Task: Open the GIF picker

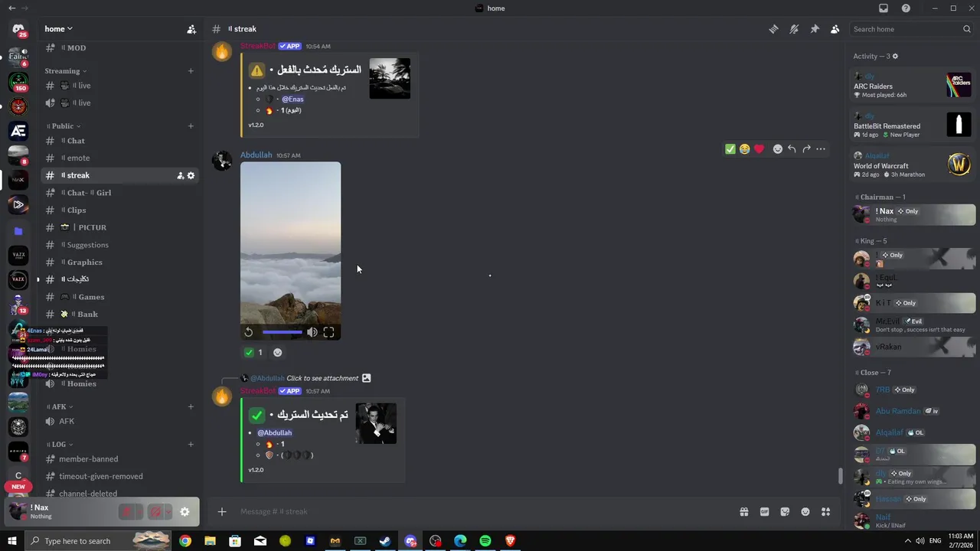Action: pyautogui.click(x=764, y=512)
